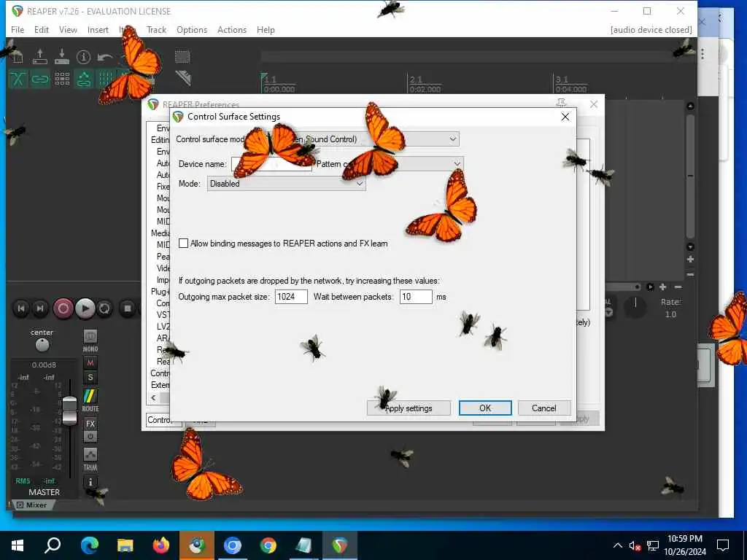Screen dimensions: 747x560
Task: Go to project start transport button
Action: 21,308
